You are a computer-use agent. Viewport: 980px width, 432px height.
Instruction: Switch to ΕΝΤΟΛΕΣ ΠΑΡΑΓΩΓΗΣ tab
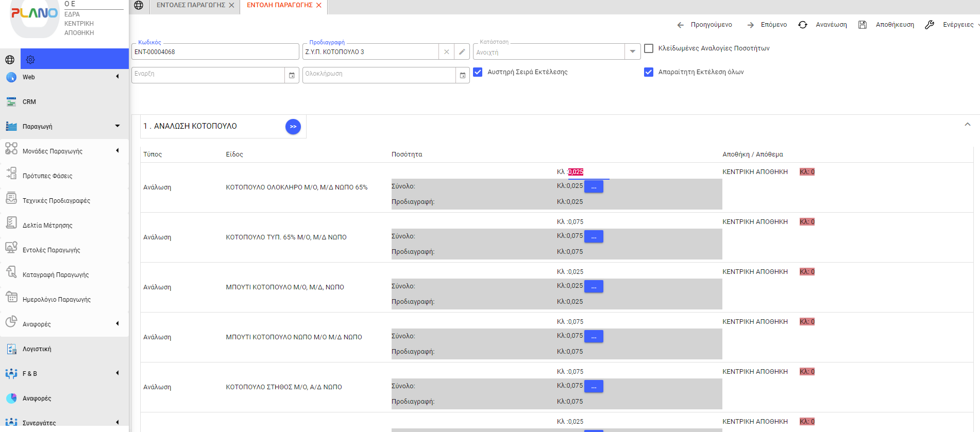pyautogui.click(x=191, y=5)
